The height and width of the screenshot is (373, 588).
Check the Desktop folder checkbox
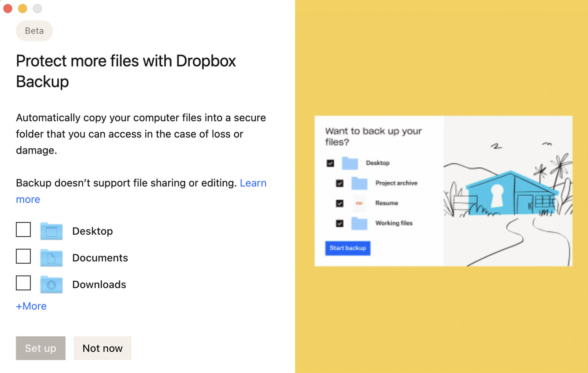(23, 230)
